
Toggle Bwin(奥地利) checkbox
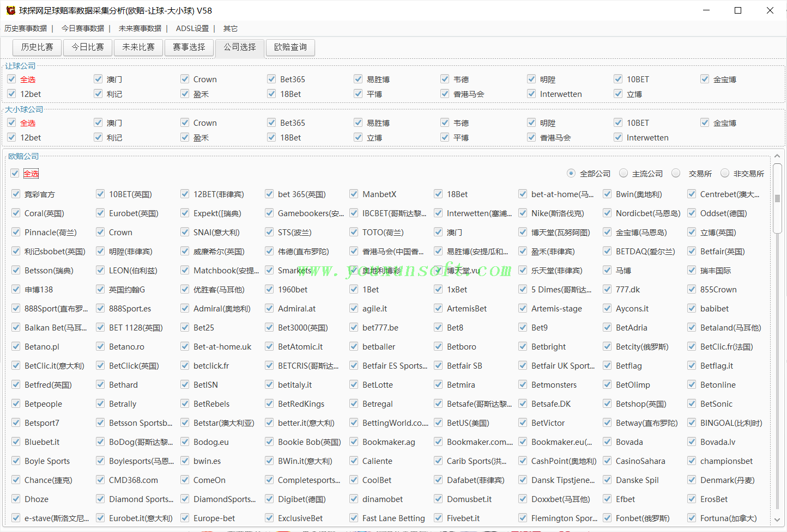click(607, 194)
